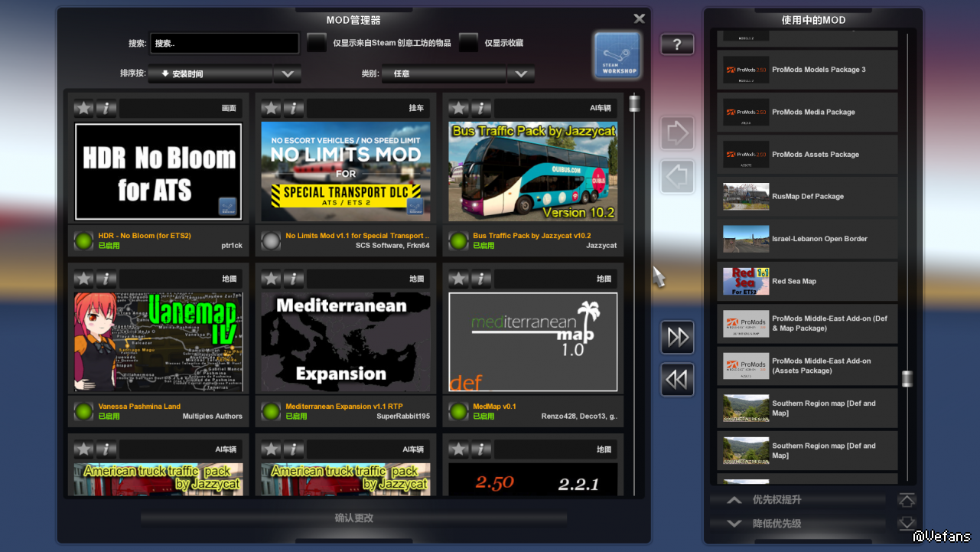Deactivate all mods with double left arrow
980x552 pixels.
click(x=677, y=380)
